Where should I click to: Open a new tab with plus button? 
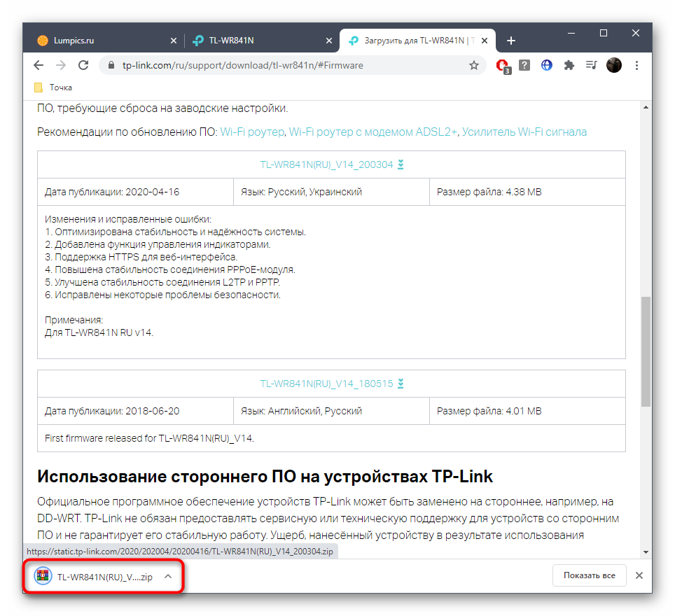tap(511, 41)
